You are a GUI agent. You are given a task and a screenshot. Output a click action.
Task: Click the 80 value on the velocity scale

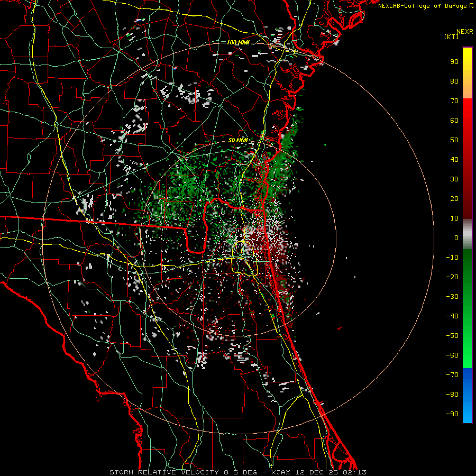click(454, 81)
